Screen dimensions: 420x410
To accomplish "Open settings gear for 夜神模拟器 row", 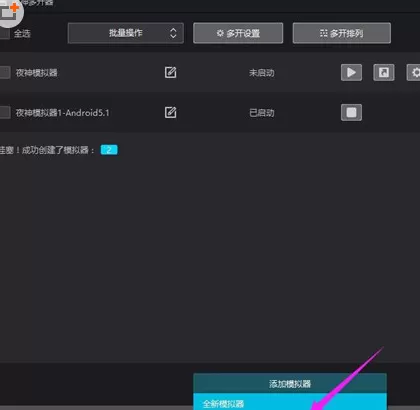I will click(x=414, y=72).
